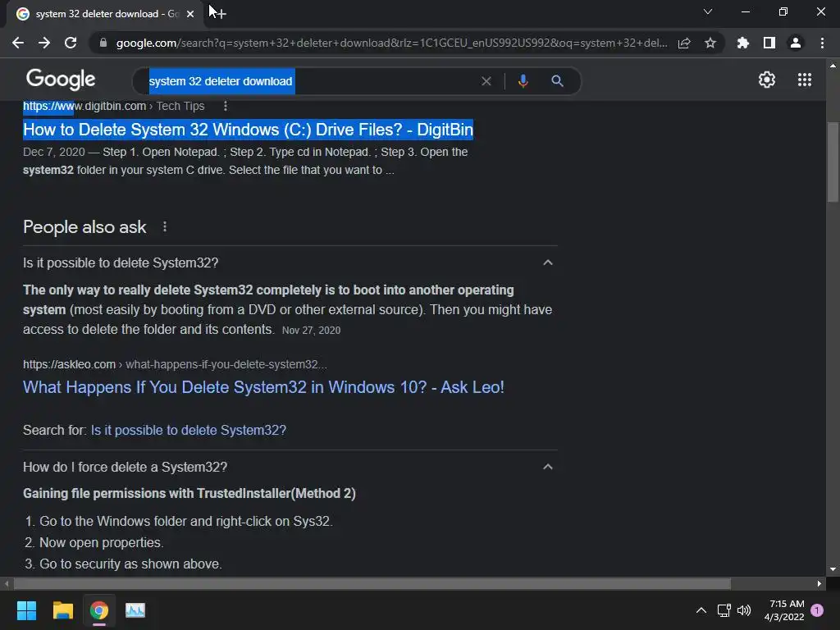Open the Chrome profile avatar
This screenshot has width=840, height=630.
click(x=796, y=43)
